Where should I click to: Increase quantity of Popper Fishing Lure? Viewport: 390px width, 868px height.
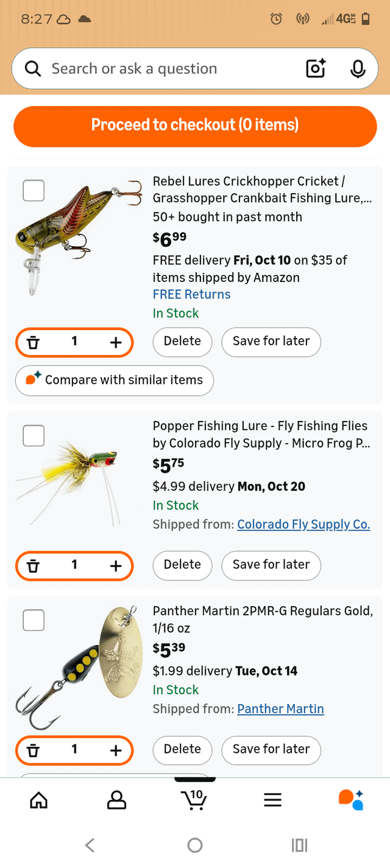(x=116, y=565)
